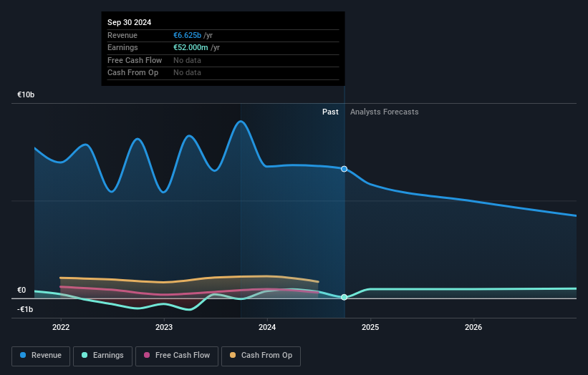Click the 2025 x-axis label

tap(370, 327)
